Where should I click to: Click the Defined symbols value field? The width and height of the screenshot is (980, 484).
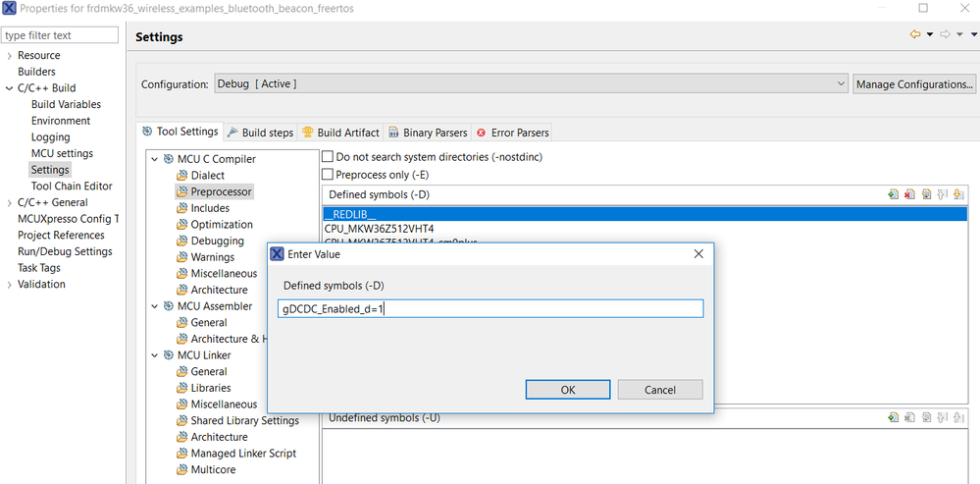coord(490,308)
